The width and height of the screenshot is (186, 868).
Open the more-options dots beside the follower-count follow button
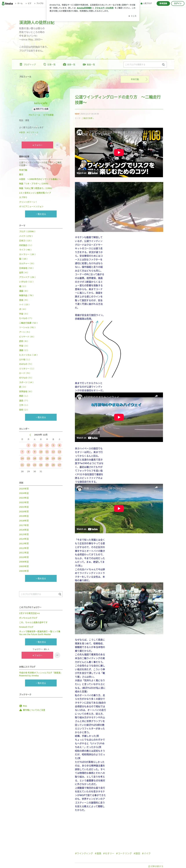[x=57, y=655]
